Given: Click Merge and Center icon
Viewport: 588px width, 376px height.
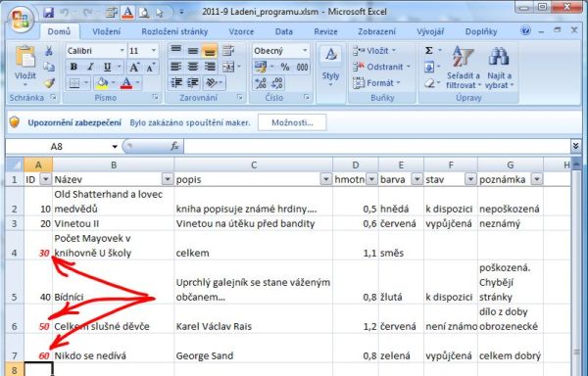Looking at the screenshot, I should [228, 67].
